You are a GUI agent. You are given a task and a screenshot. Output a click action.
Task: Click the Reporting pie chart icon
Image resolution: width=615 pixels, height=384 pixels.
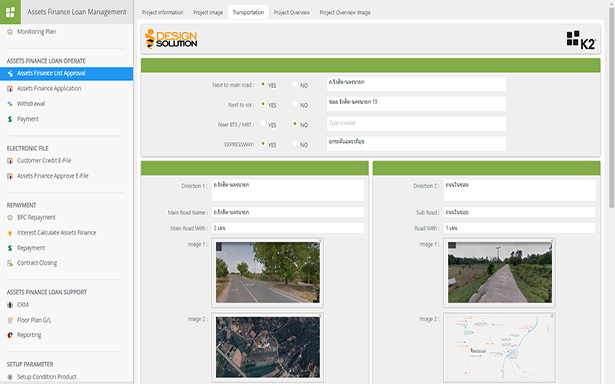pos(10,335)
